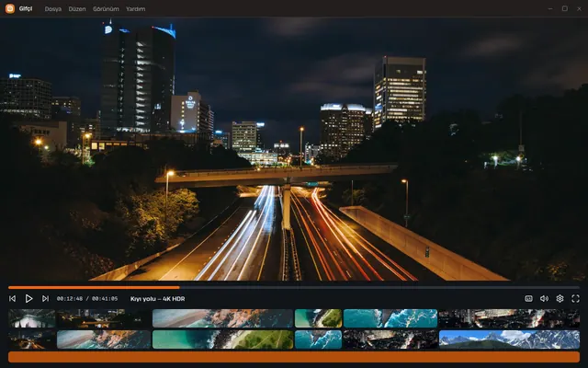The height and width of the screenshot is (368, 588).
Task: Skip to the next clip
Action: [45, 298]
